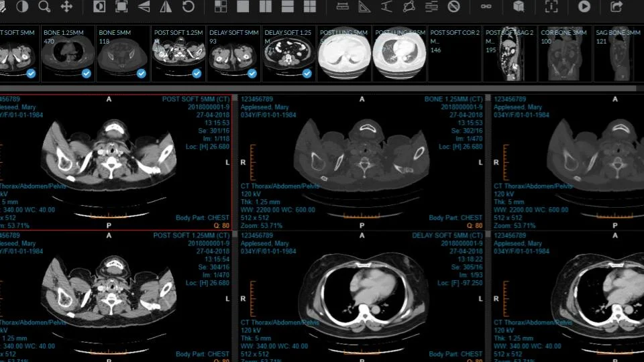Click the 'Loc: [F] -97.250' text
This screenshot has height=362, width=644.
coord(460,283)
